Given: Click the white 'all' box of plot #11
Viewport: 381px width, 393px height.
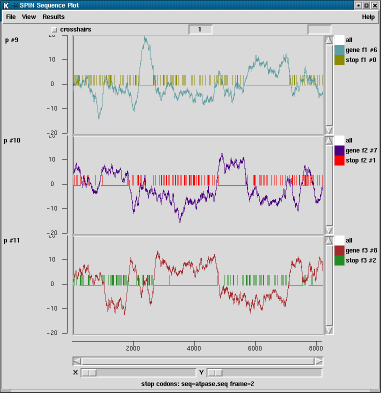Looking at the screenshot, I should click(339, 240).
